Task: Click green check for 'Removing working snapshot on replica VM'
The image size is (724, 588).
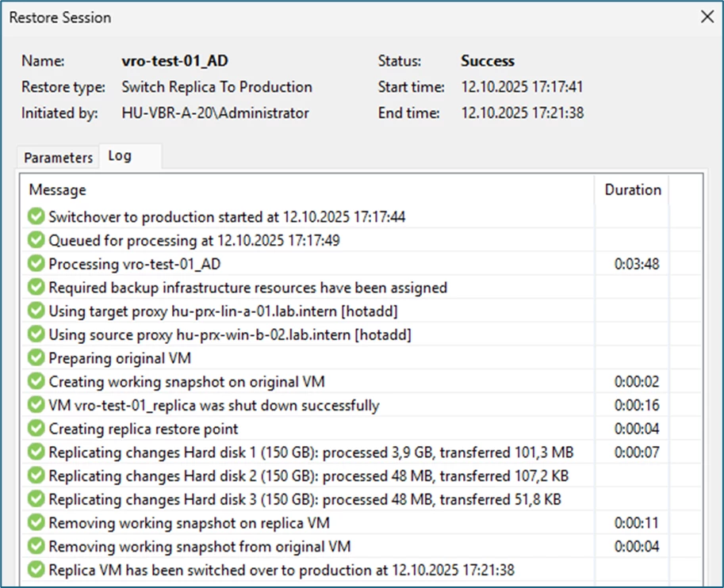Action: coord(36,523)
